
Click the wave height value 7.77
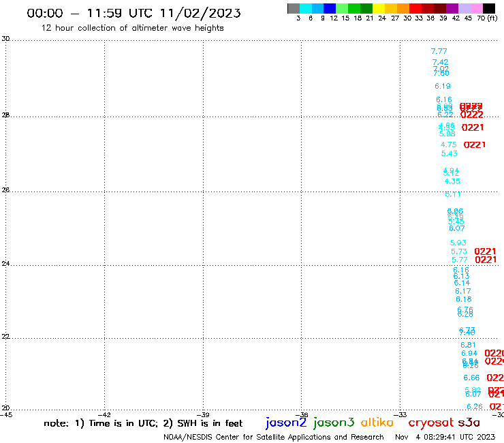(x=439, y=52)
